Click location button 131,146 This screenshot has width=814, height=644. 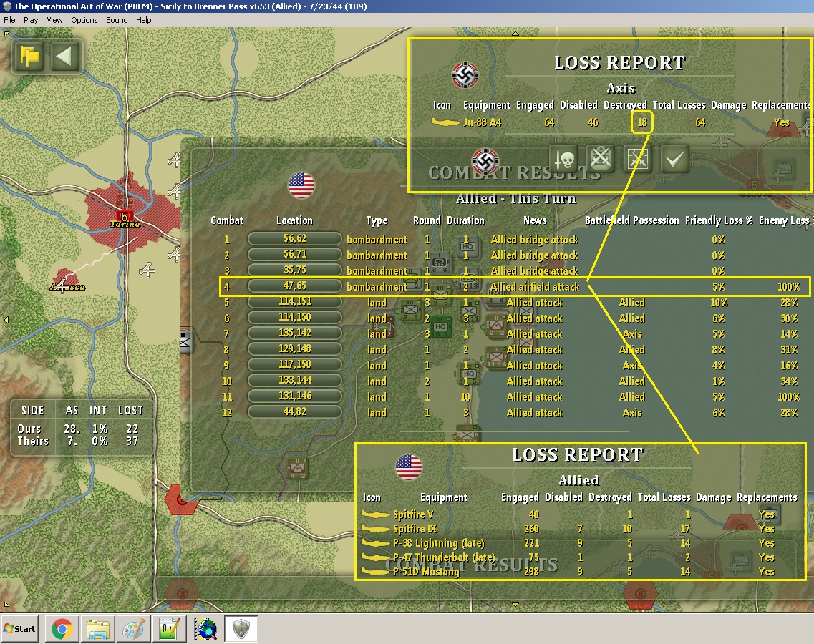294,396
